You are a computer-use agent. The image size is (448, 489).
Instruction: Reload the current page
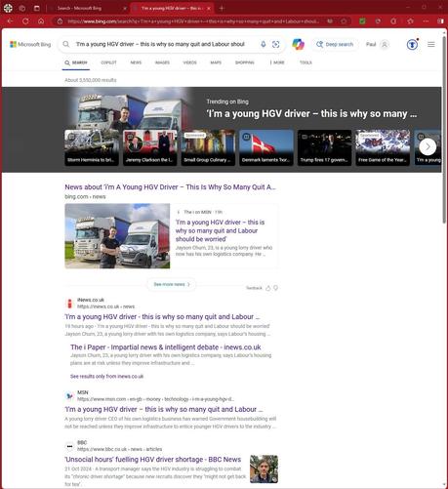[25, 21]
